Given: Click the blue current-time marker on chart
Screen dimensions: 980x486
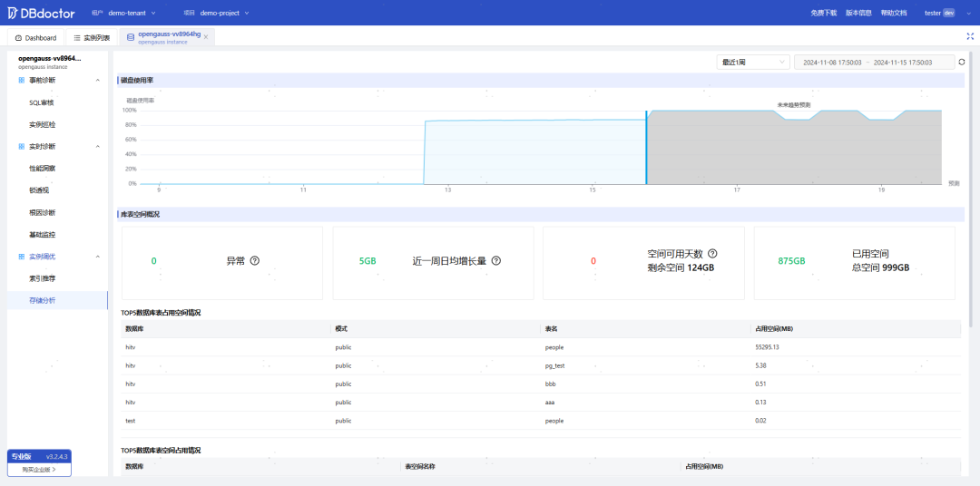Looking at the screenshot, I should pos(646,148).
